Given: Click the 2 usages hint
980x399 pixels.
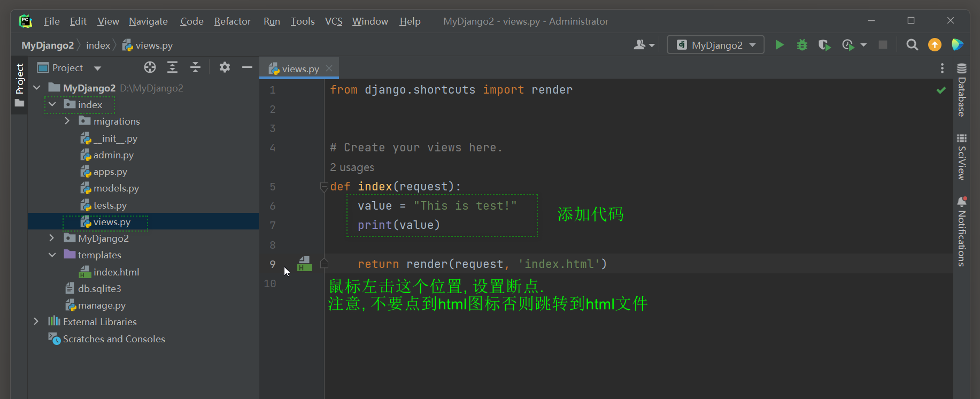Looking at the screenshot, I should pos(352,167).
